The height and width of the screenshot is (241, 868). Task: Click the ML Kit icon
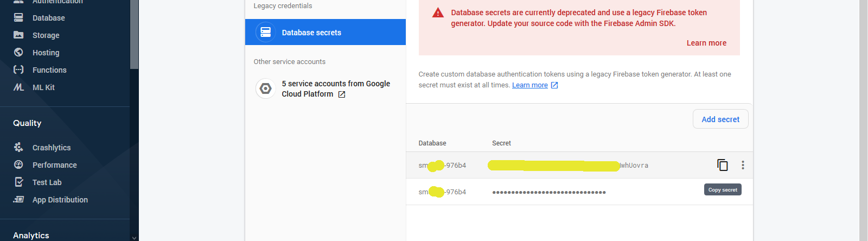tap(18, 87)
